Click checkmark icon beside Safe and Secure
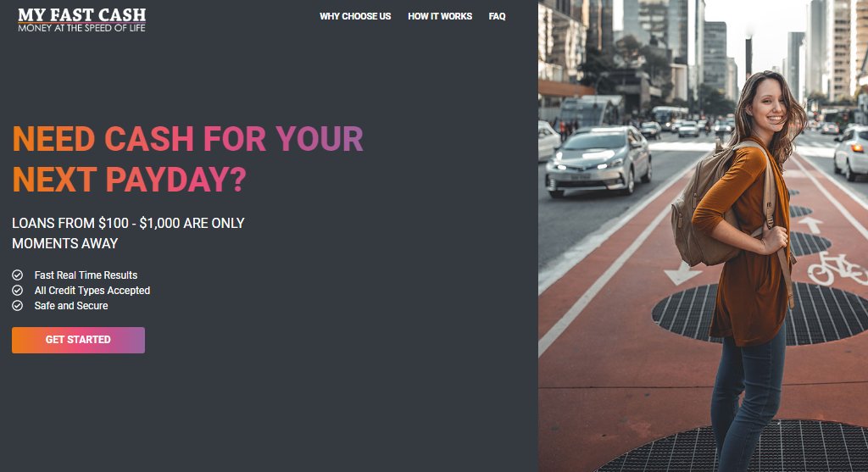 (18, 305)
